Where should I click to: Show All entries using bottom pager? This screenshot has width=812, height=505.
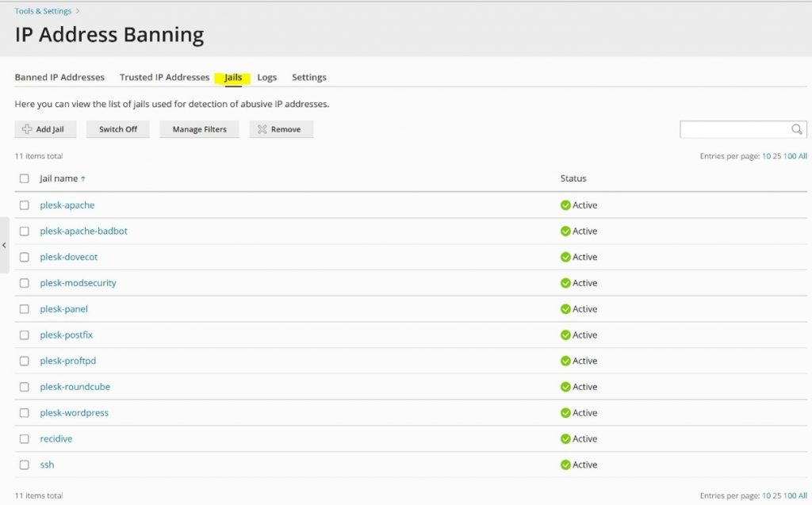[802, 495]
